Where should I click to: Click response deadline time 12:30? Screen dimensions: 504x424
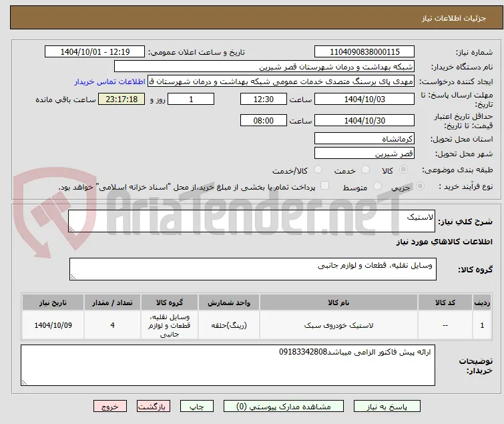pyautogui.click(x=264, y=99)
